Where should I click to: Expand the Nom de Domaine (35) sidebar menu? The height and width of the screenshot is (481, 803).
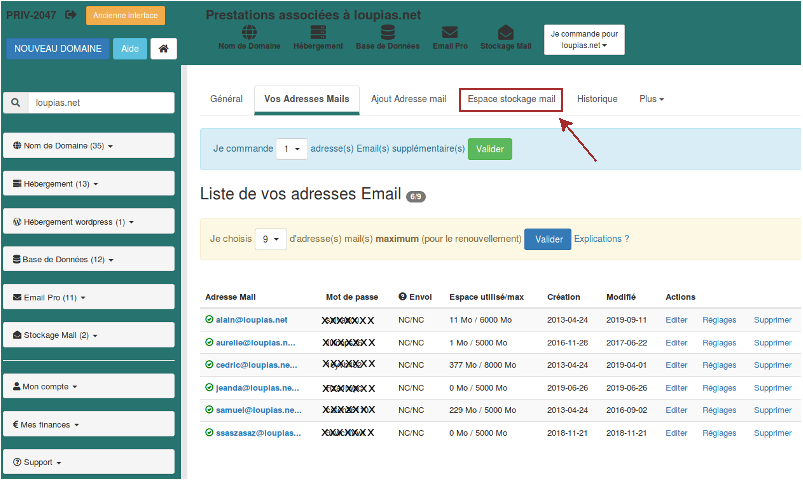89,146
